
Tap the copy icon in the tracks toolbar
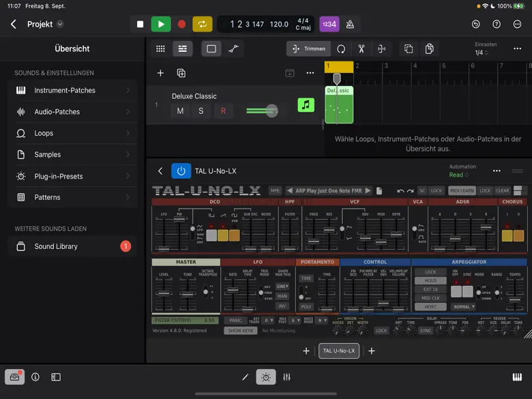429,49
